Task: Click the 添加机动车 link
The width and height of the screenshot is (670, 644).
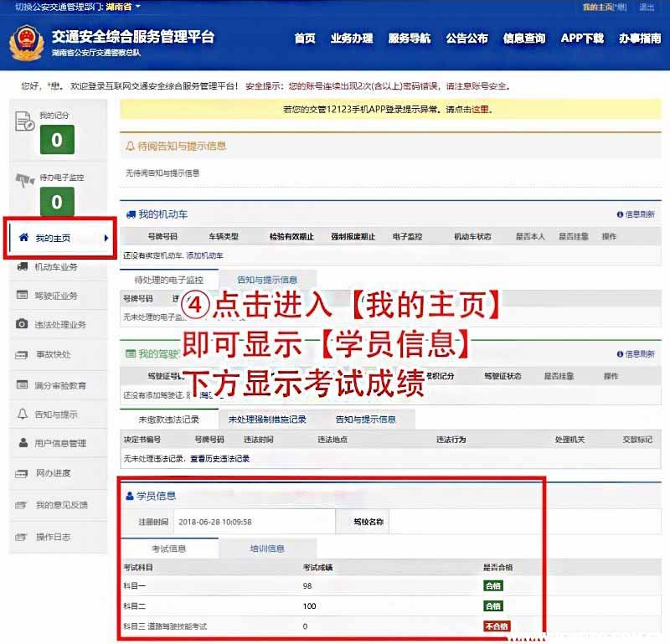Action: tap(204, 255)
